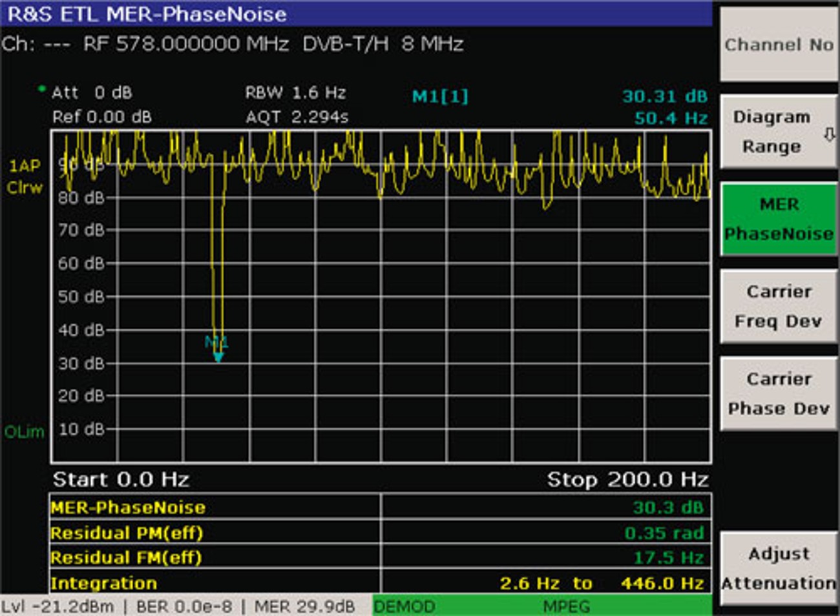Image resolution: width=840 pixels, height=616 pixels.
Task: Select the M1 marker triangle on trace
Action: 218,356
